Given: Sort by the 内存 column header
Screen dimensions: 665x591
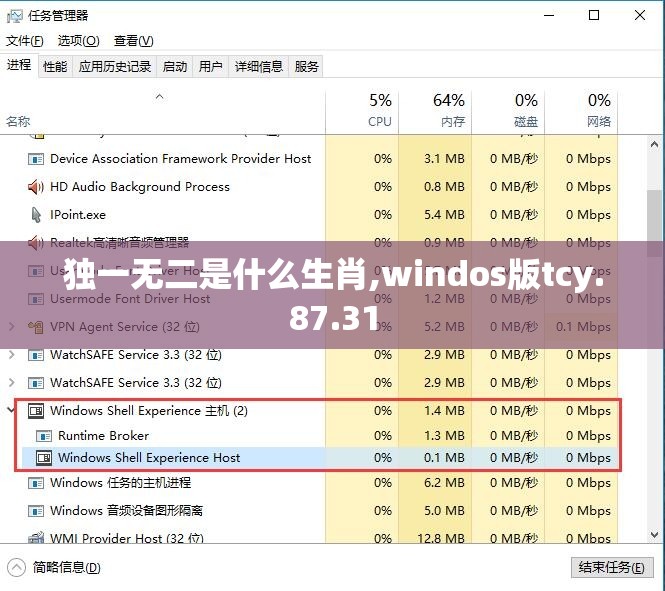Looking at the screenshot, I should coord(435,112).
